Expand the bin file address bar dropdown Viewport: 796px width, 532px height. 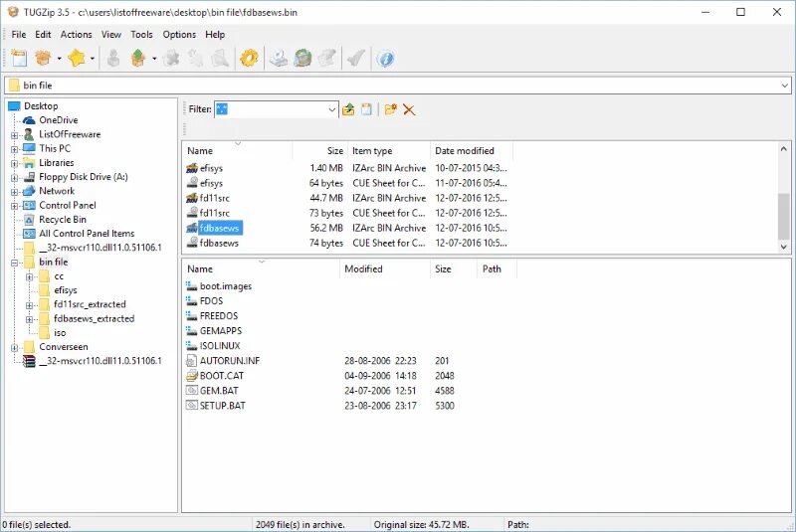785,86
